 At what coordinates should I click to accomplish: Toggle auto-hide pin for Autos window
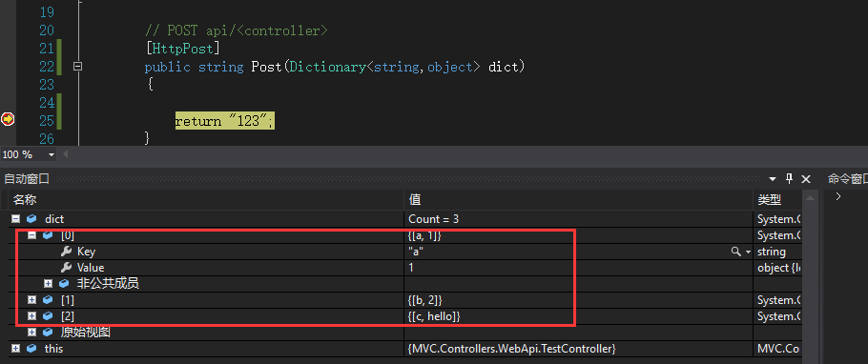click(x=790, y=179)
